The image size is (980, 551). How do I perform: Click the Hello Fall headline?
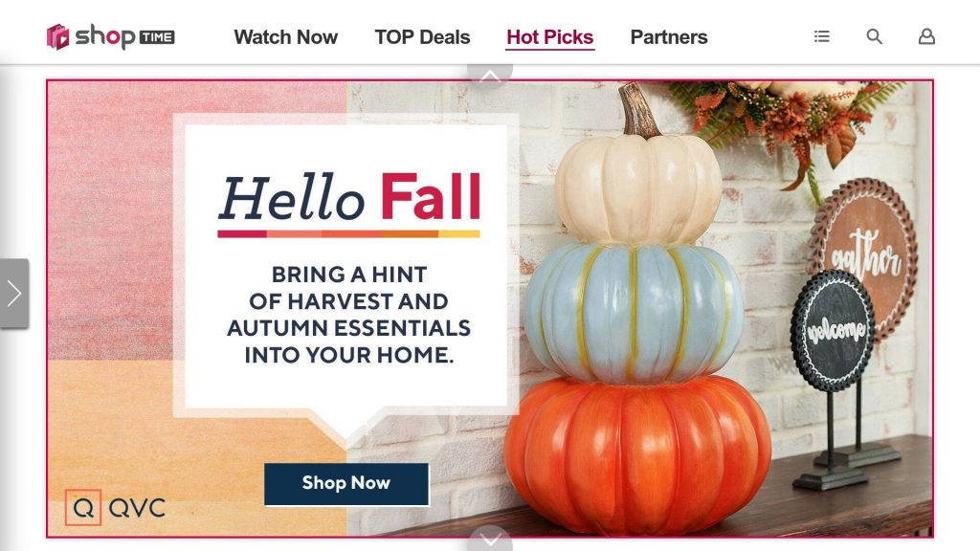click(x=349, y=197)
